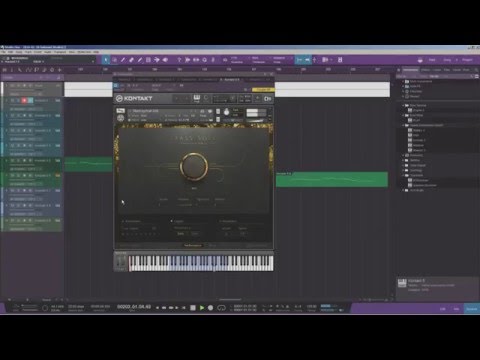The height and width of the screenshot is (360, 480).
Task: Click the tempo value in transport
Action: tap(311, 306)
